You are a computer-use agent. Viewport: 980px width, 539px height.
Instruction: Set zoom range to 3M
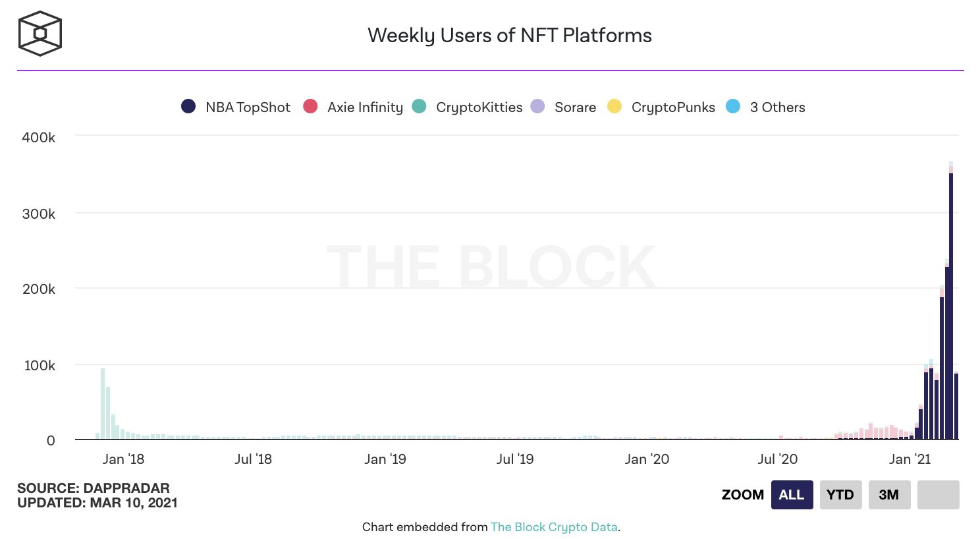pyautogui.click(x=889, y=495)
